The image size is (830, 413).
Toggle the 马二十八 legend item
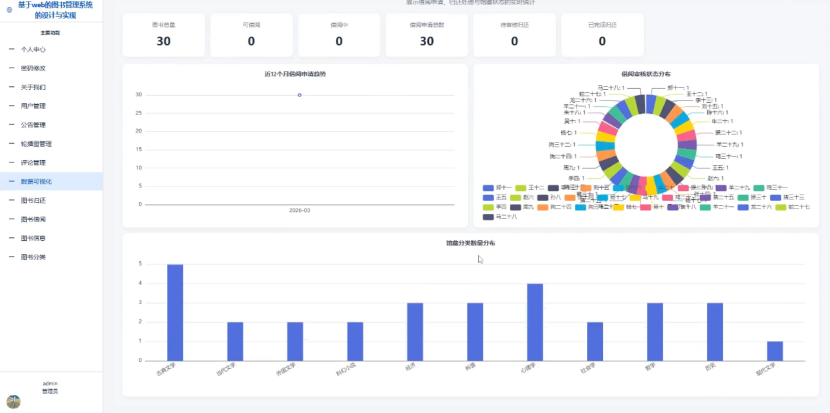[498, 217]
